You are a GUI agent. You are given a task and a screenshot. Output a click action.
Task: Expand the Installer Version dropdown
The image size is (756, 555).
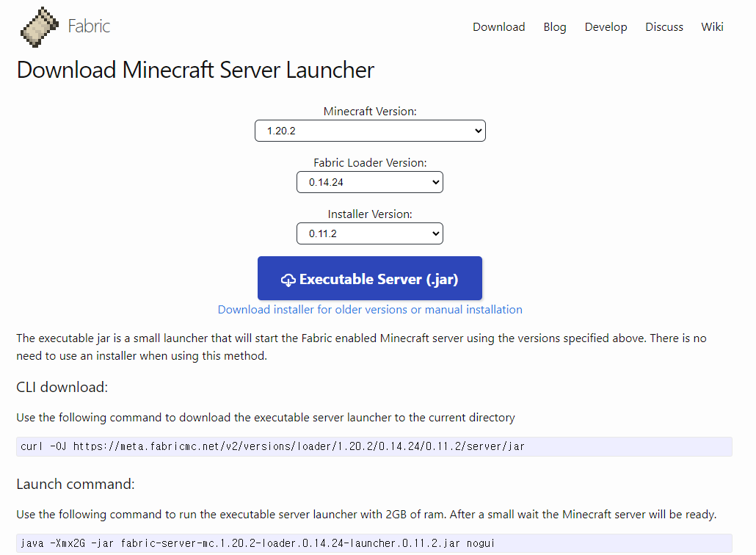(x=370, y=233)
